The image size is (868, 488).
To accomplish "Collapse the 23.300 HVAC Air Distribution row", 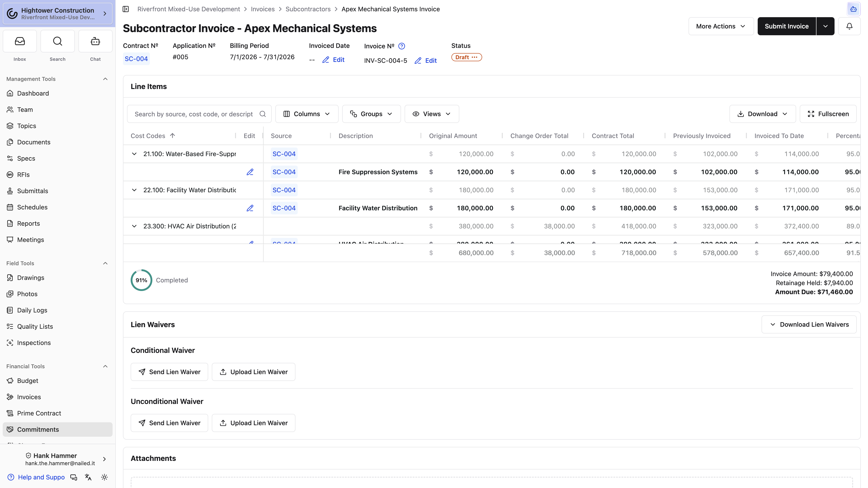I will tap(134, 226).
